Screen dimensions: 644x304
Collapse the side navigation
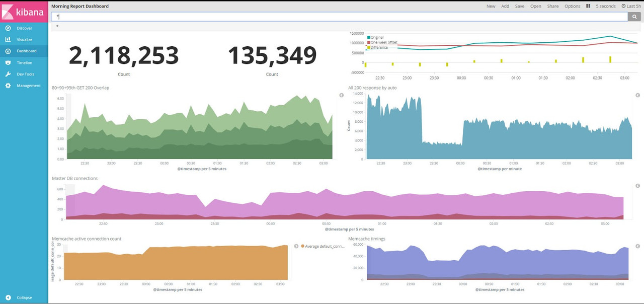[24, 297]
